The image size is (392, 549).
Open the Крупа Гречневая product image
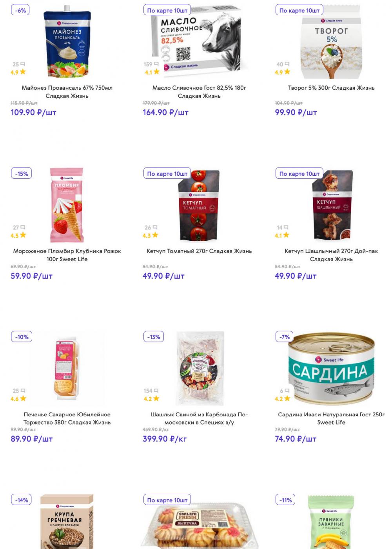tap(67, 522)
